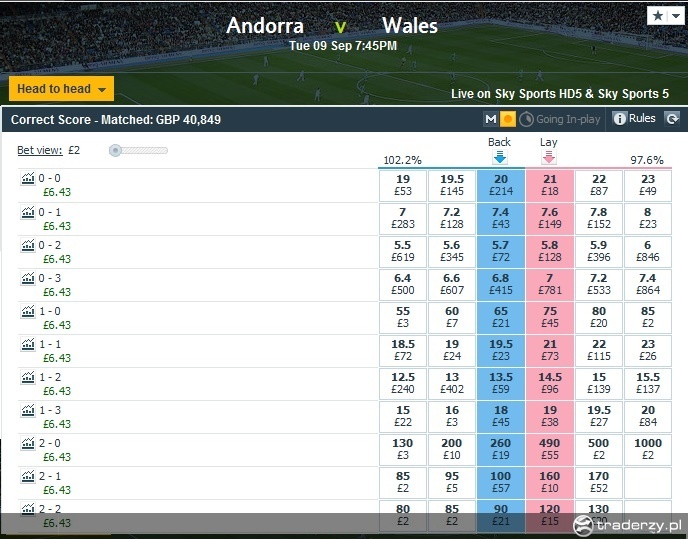Lay 0 - 1 at odds 7.6
This screenshot has width=688, height=539.
coord(550,218)
